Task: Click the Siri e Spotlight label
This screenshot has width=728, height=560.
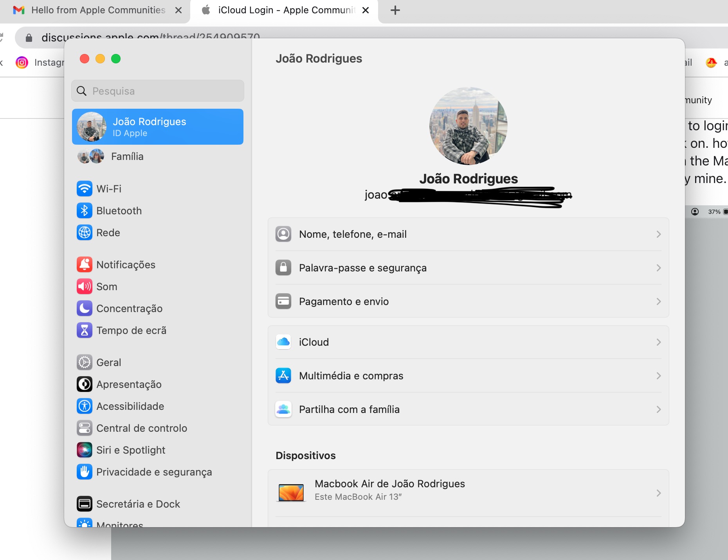Action: click(x=131, y=450)
